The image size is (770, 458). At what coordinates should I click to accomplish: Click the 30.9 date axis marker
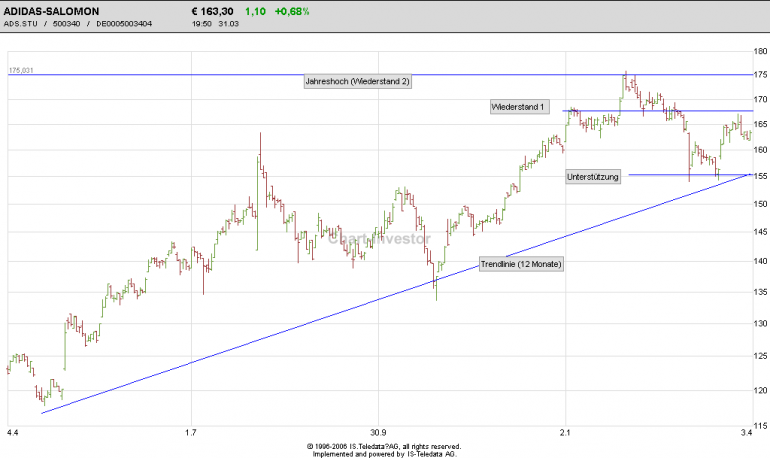(378, 432)
